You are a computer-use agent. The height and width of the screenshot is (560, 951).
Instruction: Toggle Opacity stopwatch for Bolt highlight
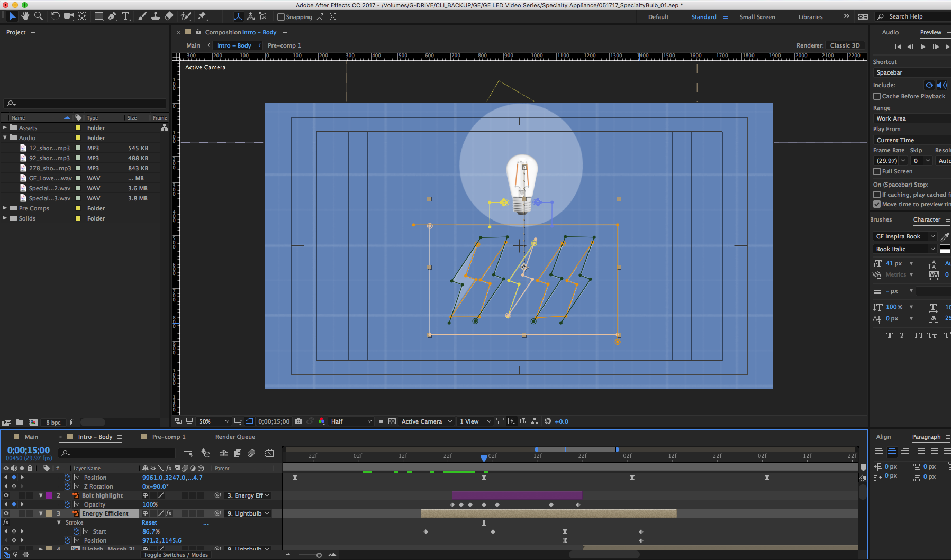click(67, 504)
